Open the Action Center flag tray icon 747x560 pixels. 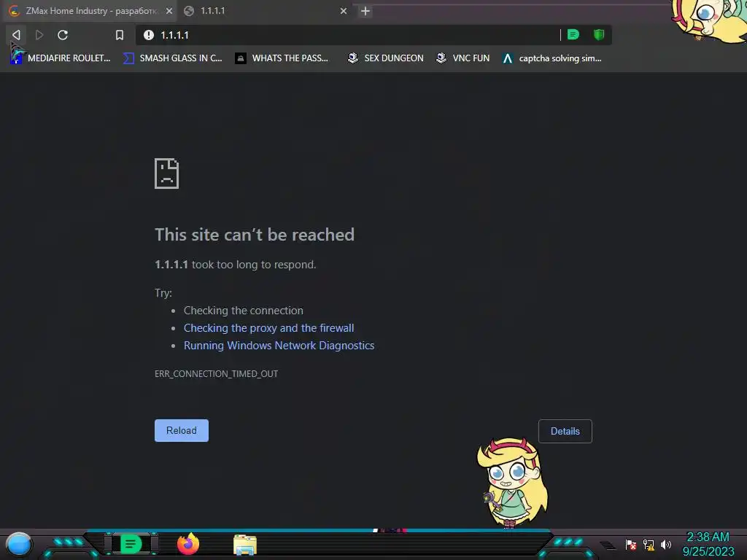click(631, 544)
